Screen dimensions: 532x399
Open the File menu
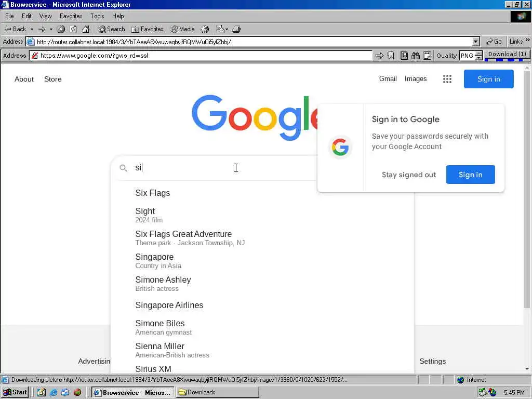(9, 16)
